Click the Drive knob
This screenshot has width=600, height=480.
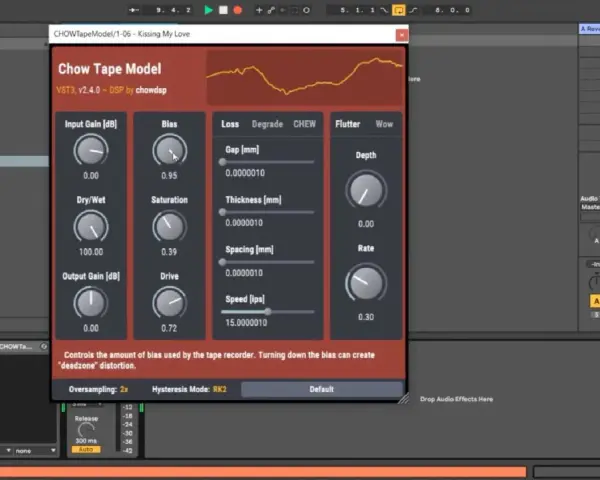coord(170,302)
